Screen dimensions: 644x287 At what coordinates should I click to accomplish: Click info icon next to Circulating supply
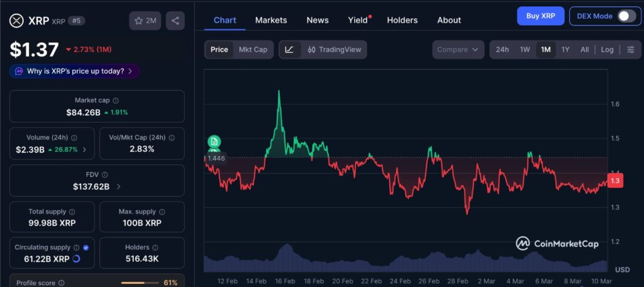76,247
